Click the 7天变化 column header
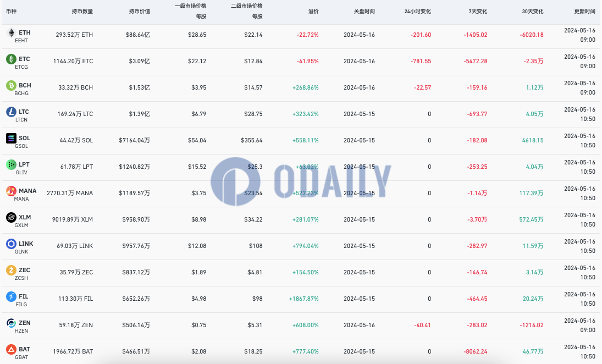 [478, 11]
